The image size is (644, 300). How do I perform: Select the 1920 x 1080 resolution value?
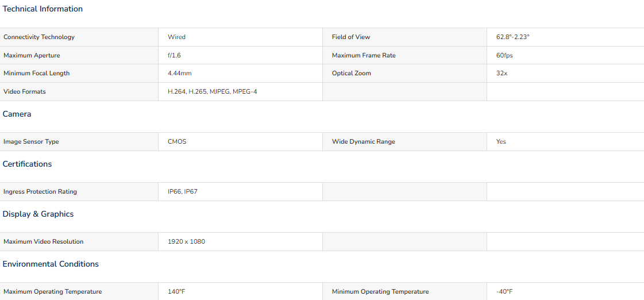tap(187, 241)
